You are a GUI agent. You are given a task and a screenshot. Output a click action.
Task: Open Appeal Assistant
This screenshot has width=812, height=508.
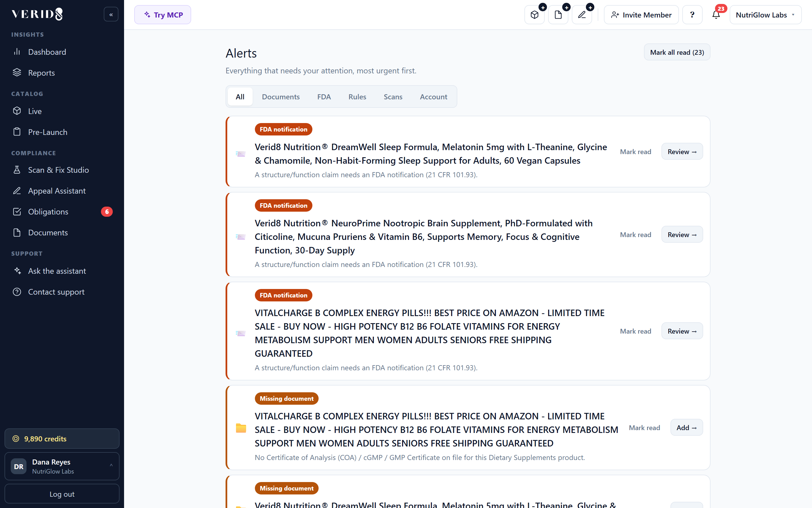[62, 191]
